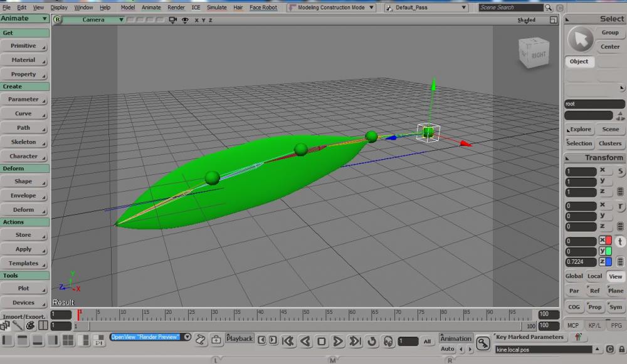Toggle the All playback button
The width and height of the screenshot is (627, 364).
click(x=427, y=341)
